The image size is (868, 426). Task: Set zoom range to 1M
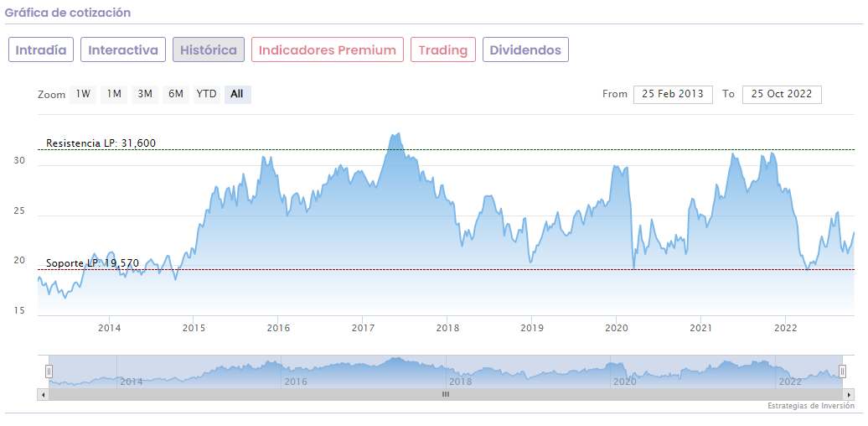114,94
